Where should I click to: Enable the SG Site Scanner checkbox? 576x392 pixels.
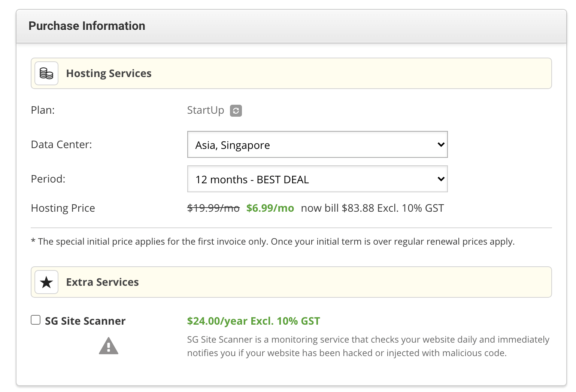click(x=36, y=320)
